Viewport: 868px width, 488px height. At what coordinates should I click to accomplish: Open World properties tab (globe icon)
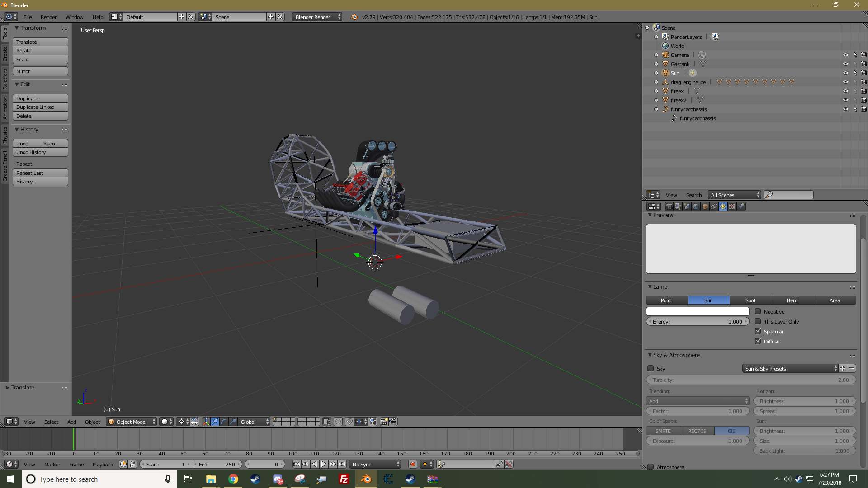696,206
